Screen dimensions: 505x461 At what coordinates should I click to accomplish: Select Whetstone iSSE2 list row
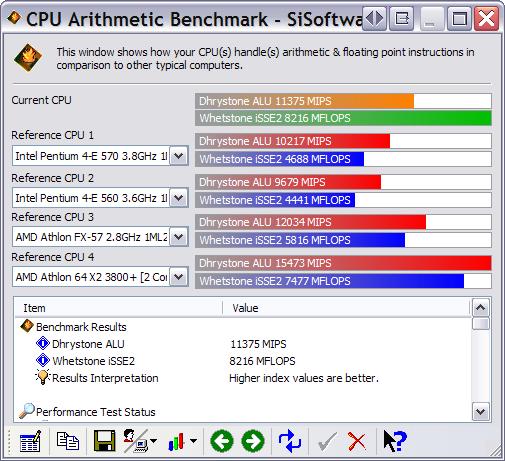[x=243, y=361]
